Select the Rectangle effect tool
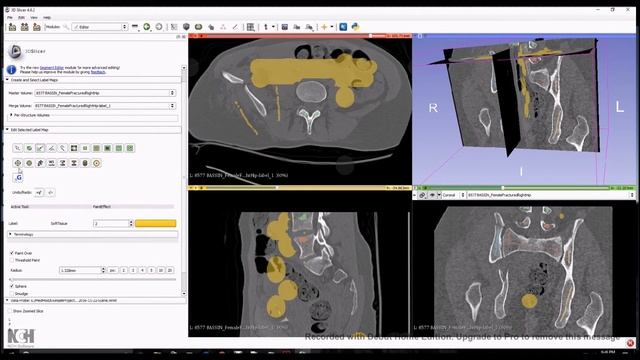The image size is (640, 360). 85,148
